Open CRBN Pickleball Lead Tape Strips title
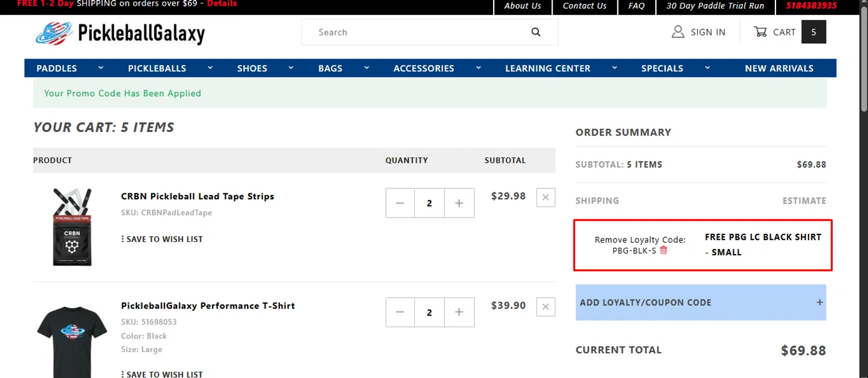Viewport: 868px width, 378px height. pos(197,196)
